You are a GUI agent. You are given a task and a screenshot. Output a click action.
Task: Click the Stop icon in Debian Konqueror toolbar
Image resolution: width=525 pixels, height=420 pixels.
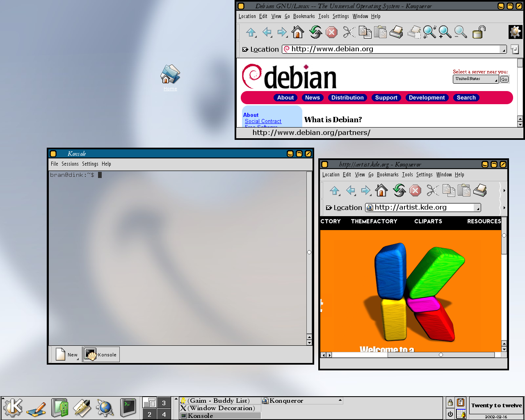331,32
